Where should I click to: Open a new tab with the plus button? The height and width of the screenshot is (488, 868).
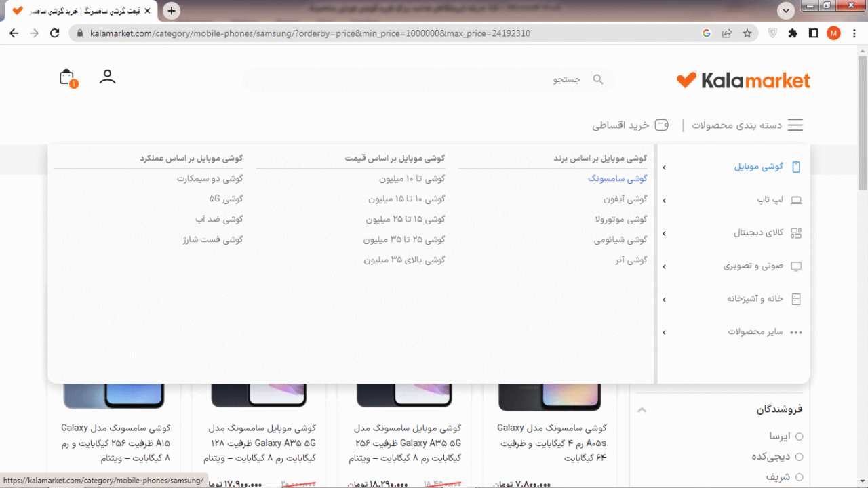[x=172, y=11]
